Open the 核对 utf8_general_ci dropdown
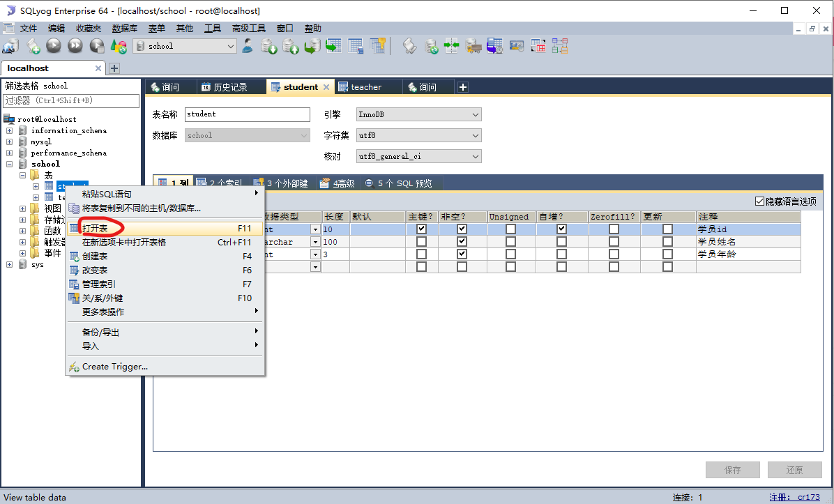This screenshot has width=834, height=504. tap(475, 156)
